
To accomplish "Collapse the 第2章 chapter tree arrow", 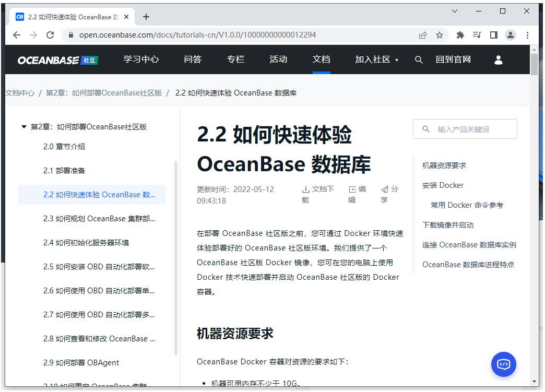I will click(x=24, y=127).
